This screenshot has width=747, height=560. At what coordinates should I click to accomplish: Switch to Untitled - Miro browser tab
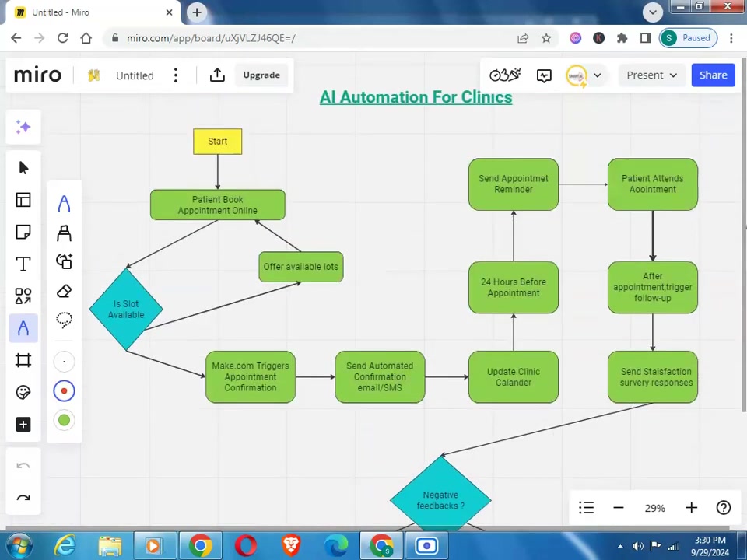[x=93, y=12]
